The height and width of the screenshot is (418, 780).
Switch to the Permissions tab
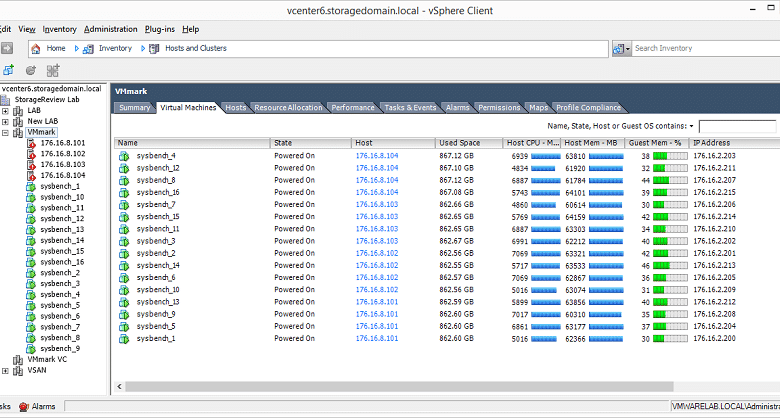pos(499,107)
